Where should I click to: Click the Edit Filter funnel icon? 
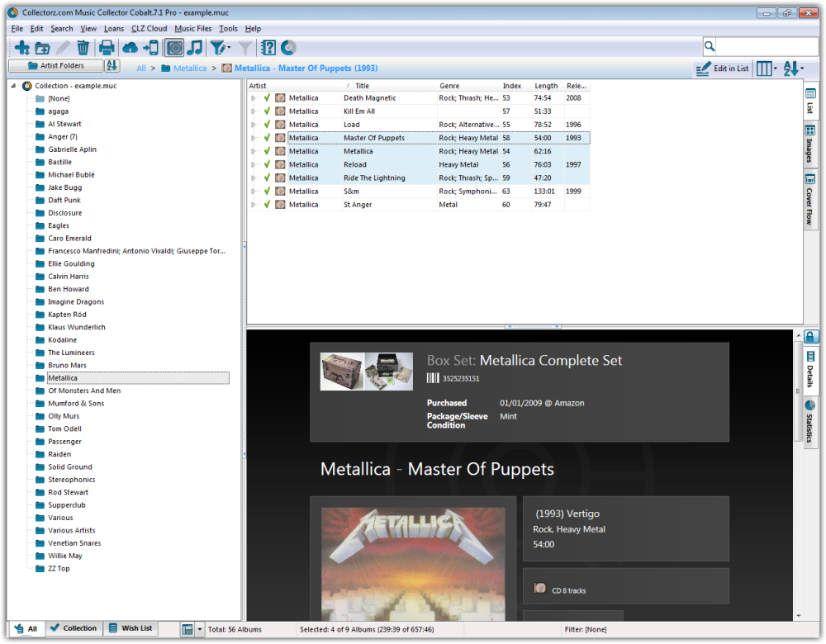(217, 48)
